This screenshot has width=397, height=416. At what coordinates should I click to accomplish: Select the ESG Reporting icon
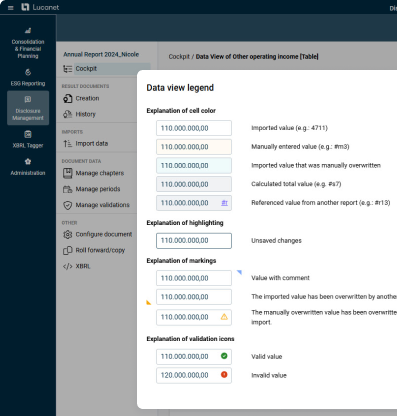coord(28,72)
